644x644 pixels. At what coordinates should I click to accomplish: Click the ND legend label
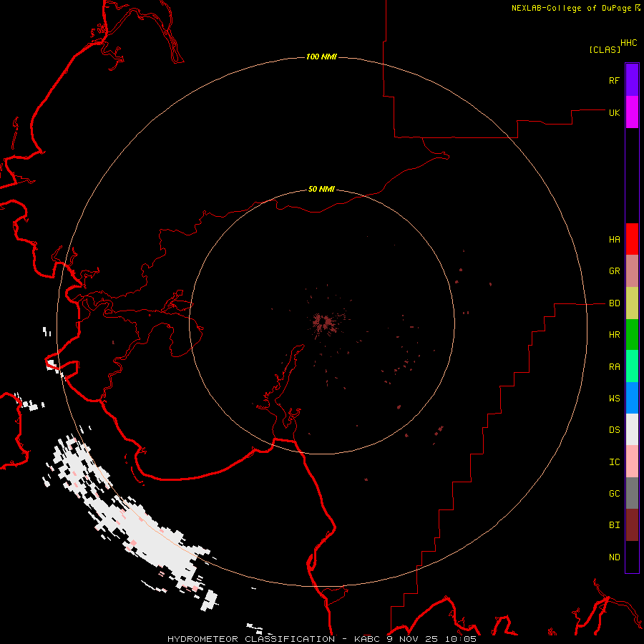point(614,557)
